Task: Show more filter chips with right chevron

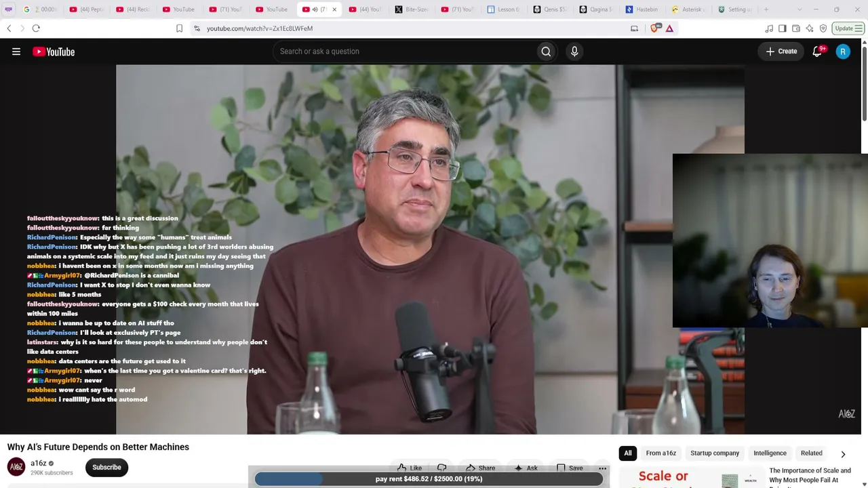Action: [843, 453]
